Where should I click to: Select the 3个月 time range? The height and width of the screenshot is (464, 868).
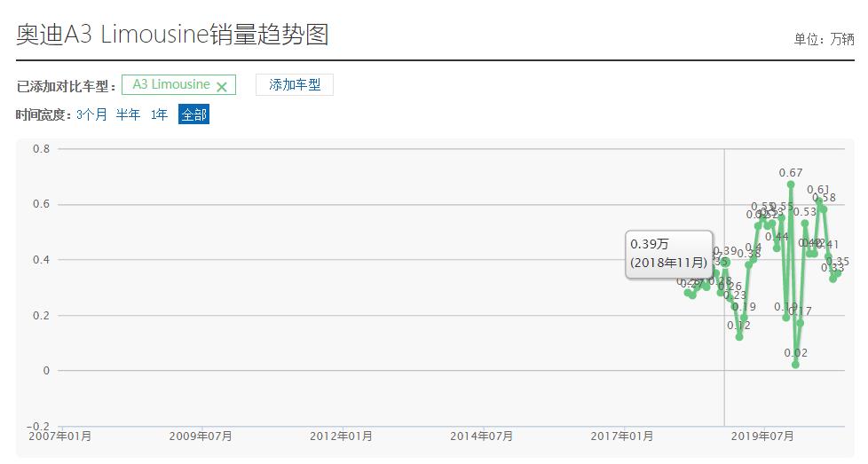pyautogui.click(x=91, y=114)
